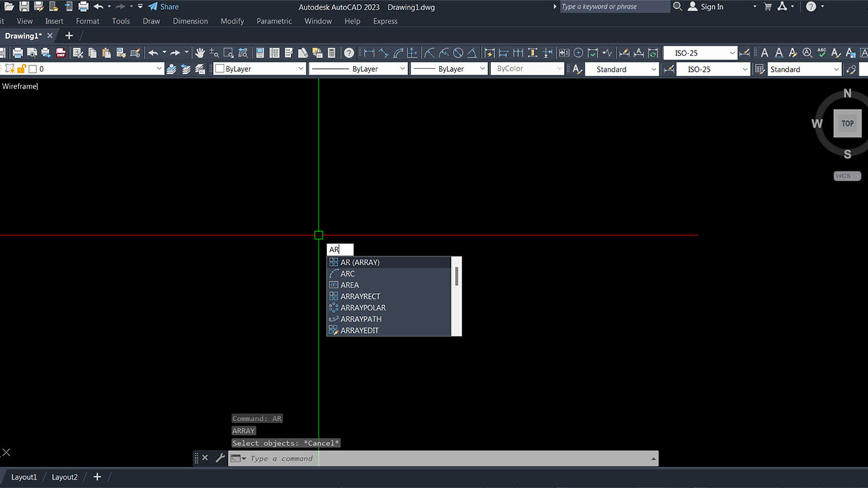Open the Parametric menu

[x=275, y=21]
